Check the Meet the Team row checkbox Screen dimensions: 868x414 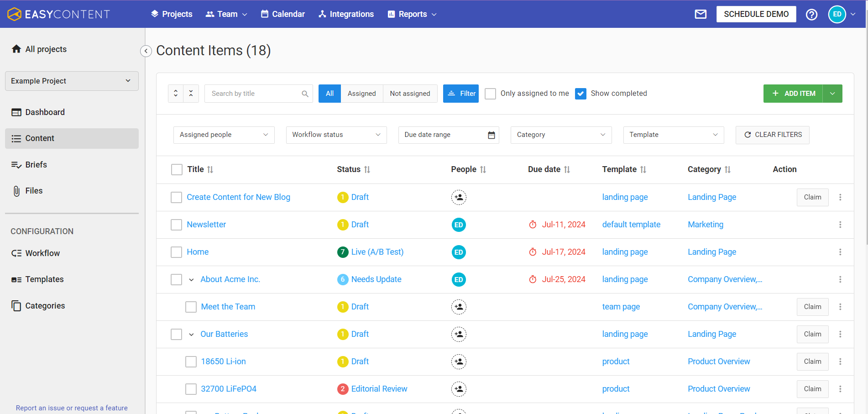point(191,307)
